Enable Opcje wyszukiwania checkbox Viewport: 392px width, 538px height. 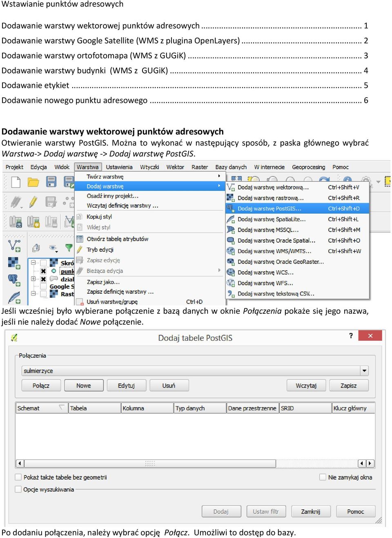click(x=18, y=489)
